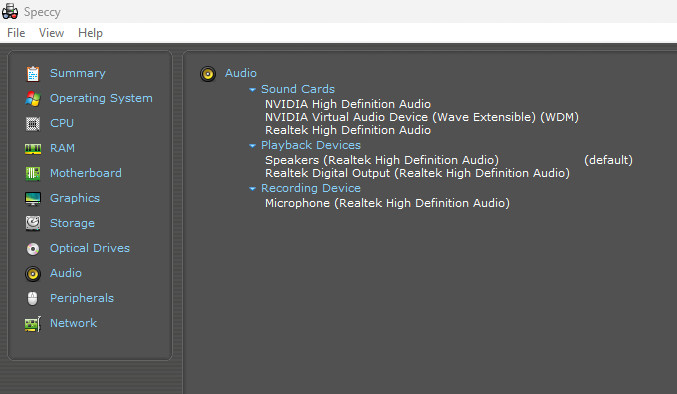Open Optical Drives via disc icon
677x394 pixels.
[33, 249]
